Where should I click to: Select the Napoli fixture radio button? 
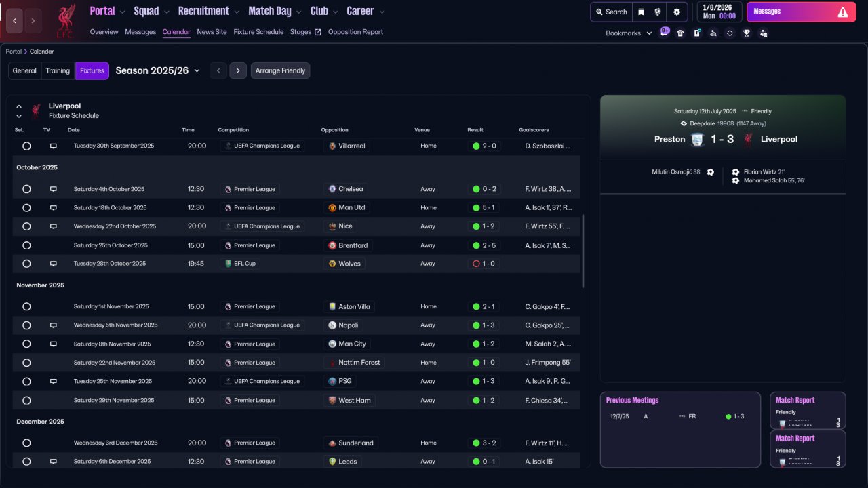(26, 325)
